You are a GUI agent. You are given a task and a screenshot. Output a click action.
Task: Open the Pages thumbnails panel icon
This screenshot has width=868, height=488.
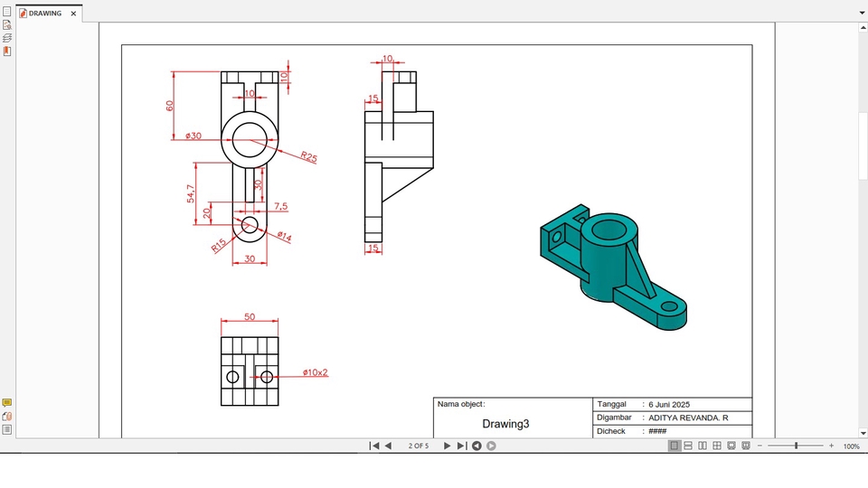coord(7,12)
